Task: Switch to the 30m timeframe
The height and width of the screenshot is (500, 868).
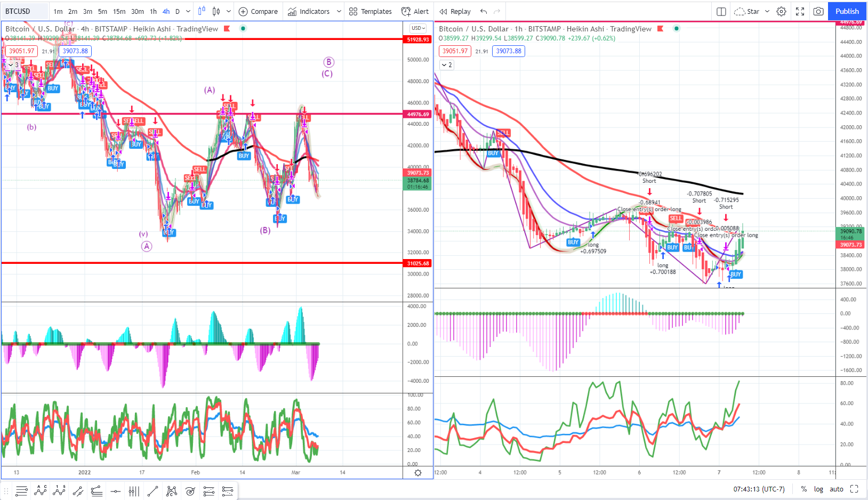Action: tap(138, 11)
